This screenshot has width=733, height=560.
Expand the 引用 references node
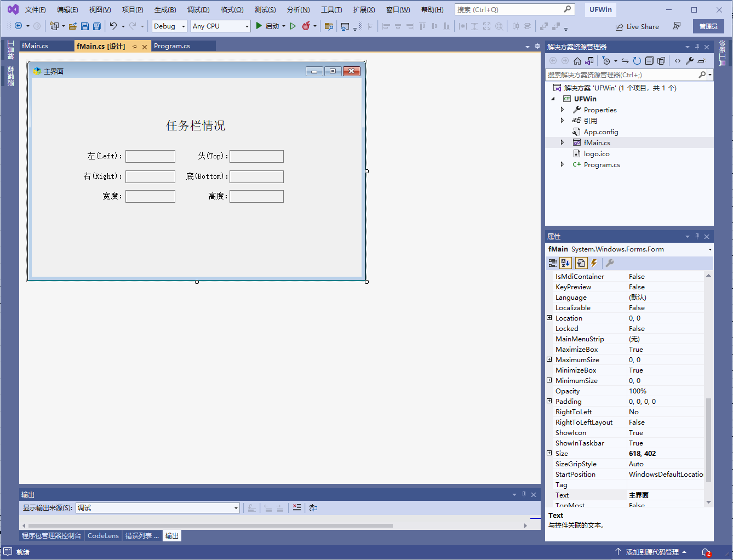[562, 121]
